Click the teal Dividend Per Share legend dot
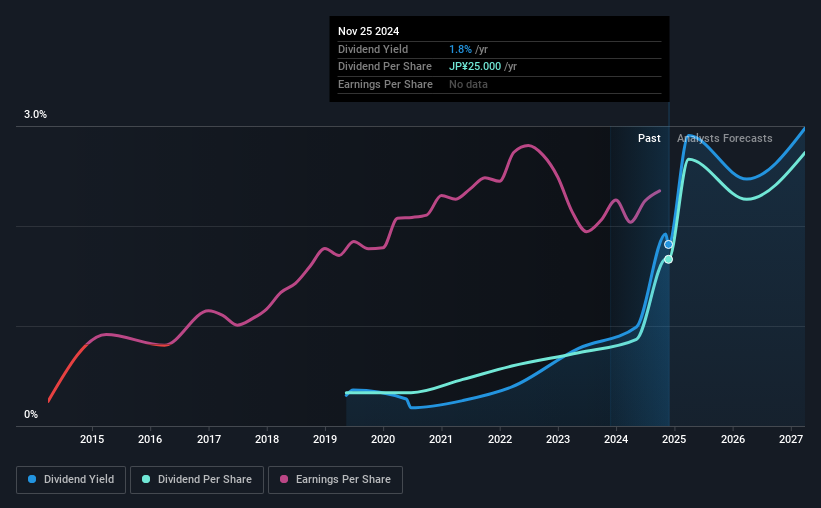Screen dimensions: 821x508 click(146, 480)
